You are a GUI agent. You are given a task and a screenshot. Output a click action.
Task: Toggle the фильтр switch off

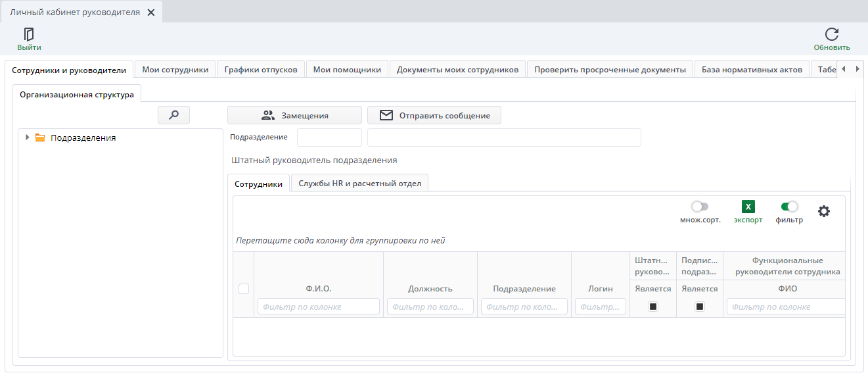pyautogui.click(x=789, y=207)
